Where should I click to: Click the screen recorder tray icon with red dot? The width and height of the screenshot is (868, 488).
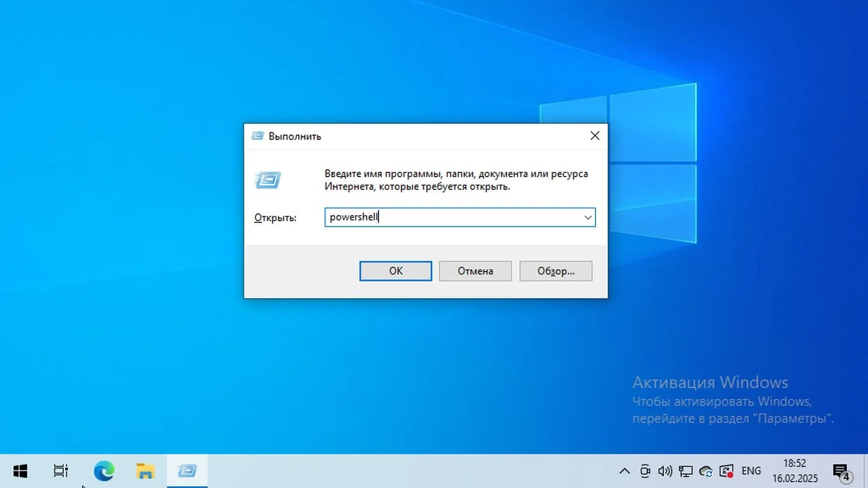[726, 471]
